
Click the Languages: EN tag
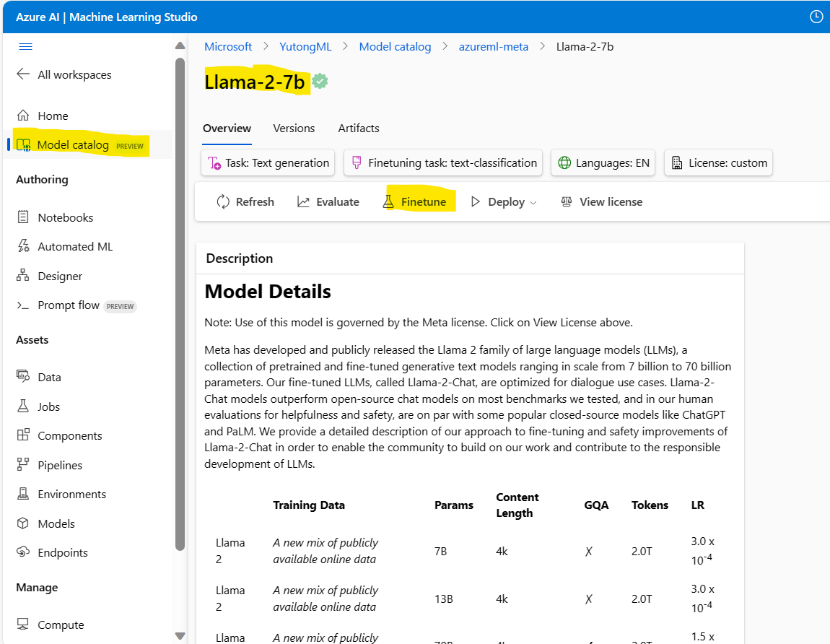(x=603, y=162)
